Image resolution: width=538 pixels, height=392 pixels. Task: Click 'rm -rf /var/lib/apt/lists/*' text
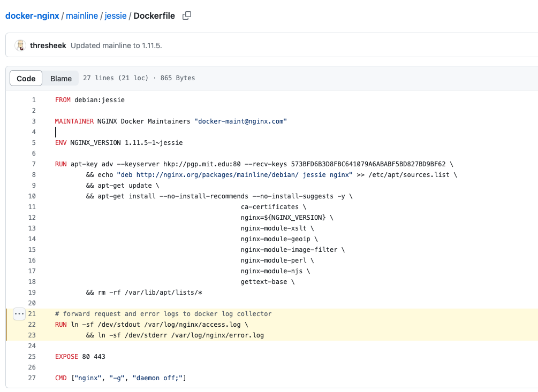150,293
